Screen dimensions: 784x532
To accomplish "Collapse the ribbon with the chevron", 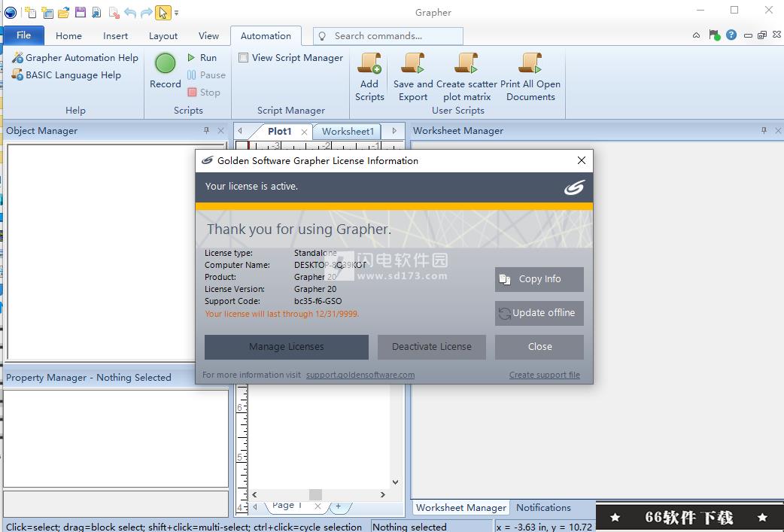I will (x=696, y=35).
